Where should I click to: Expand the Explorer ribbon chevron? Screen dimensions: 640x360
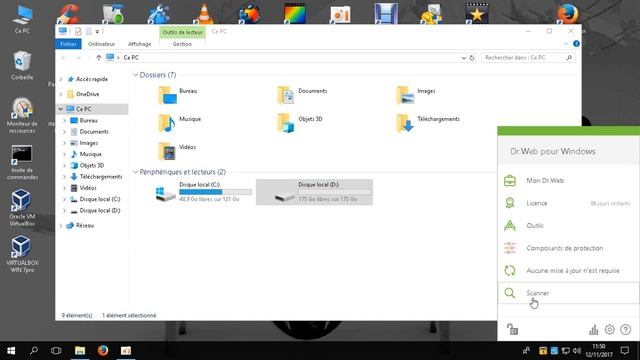click(x=566, y=44)
